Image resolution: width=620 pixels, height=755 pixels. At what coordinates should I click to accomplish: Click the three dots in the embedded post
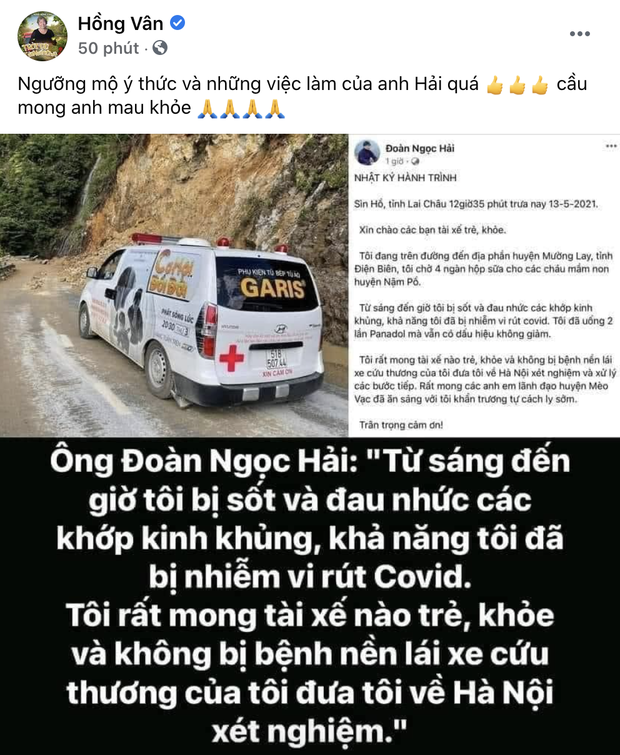click(x=611, y=146)
